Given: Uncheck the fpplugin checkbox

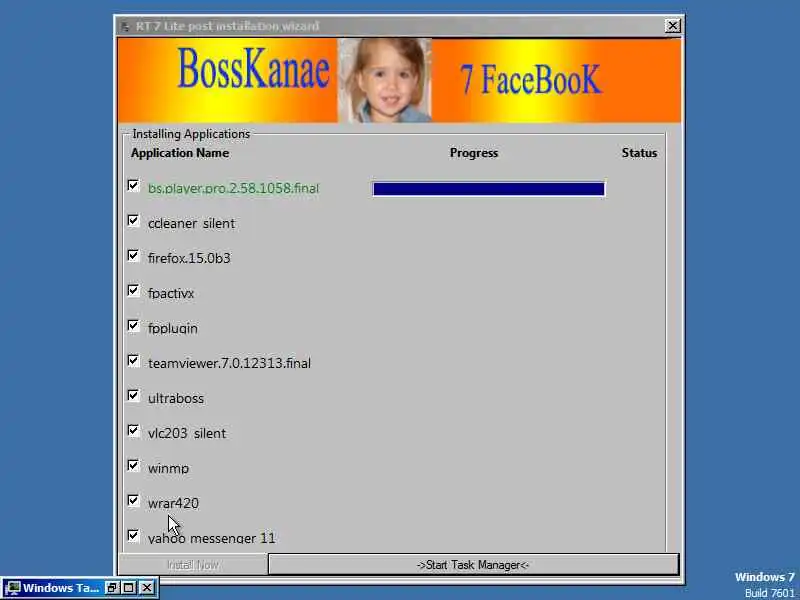Looking at the screenshot, I should pos(133,326).
